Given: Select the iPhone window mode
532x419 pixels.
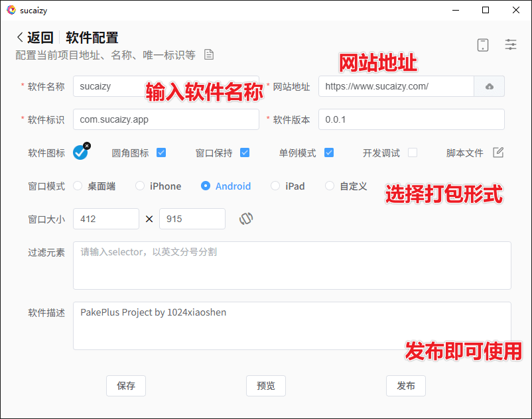Looking at the screenshot, I should (x=141, y=186).
